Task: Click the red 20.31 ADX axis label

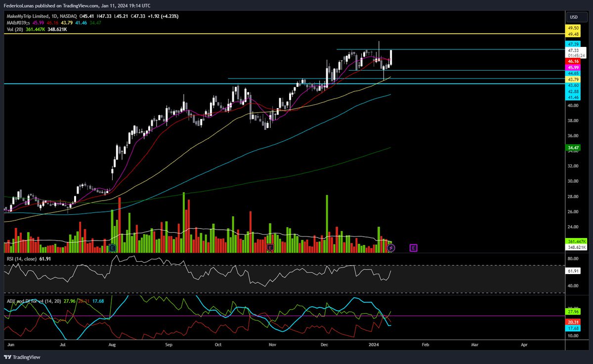Action: point(573,322)
